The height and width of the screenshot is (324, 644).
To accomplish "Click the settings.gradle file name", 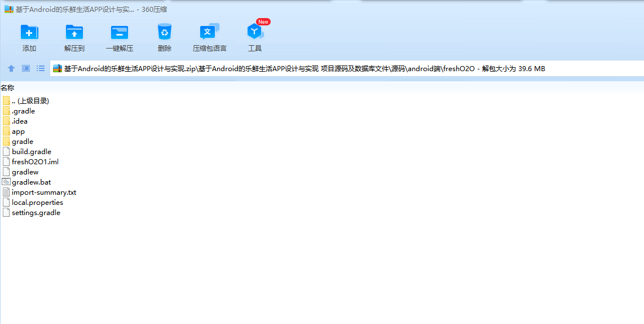I will point(36,213).
